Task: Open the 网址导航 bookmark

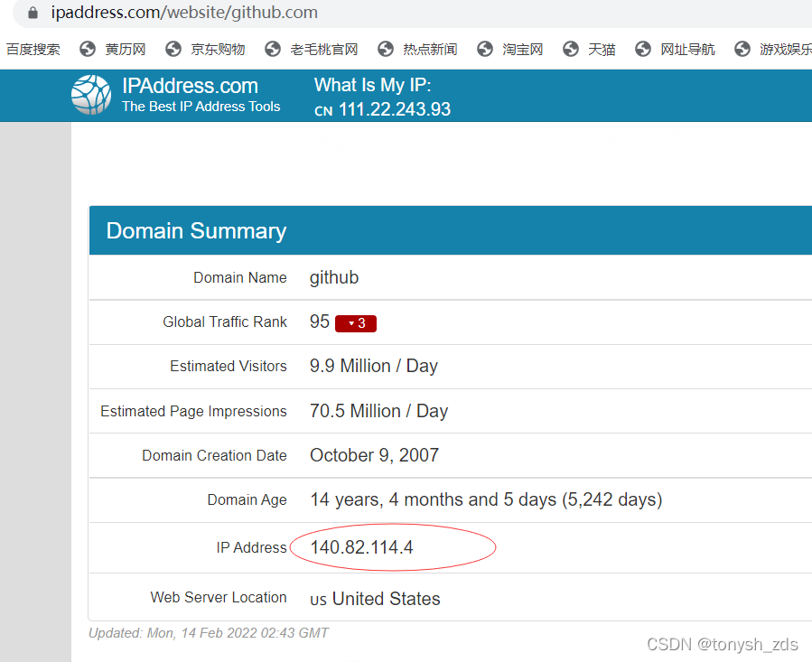Action: point(687,49)
